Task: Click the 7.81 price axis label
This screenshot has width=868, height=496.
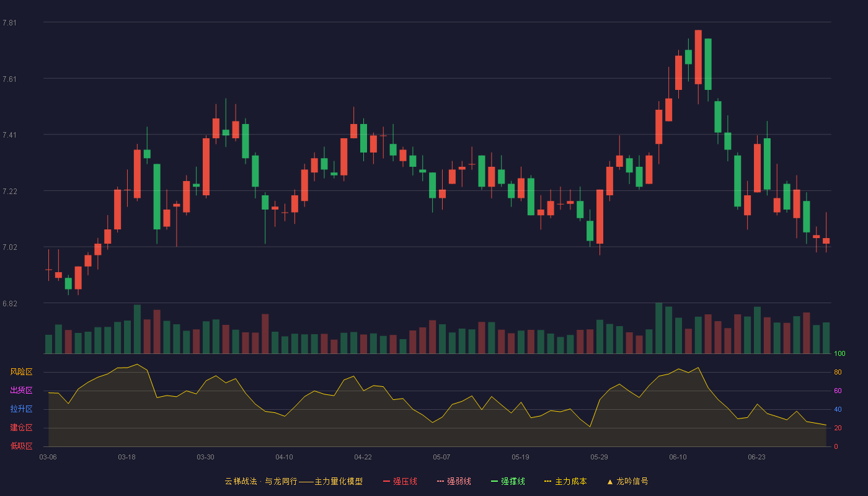Action: [x=9, y=22]
